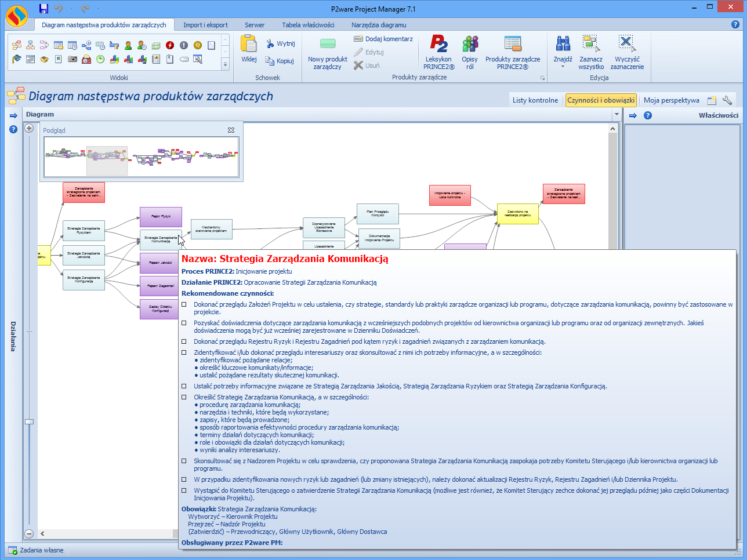
Task: Click the zoom out minus button
Action: tap(29, 533)
